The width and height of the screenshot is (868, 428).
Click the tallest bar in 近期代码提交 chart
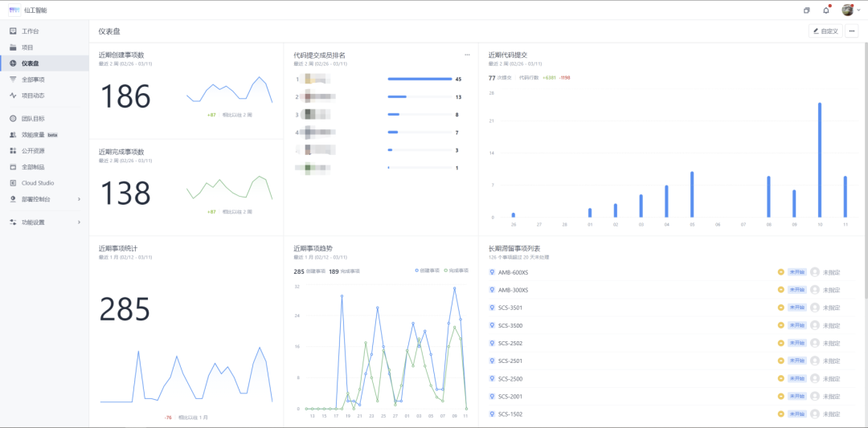tap(820, 159)
